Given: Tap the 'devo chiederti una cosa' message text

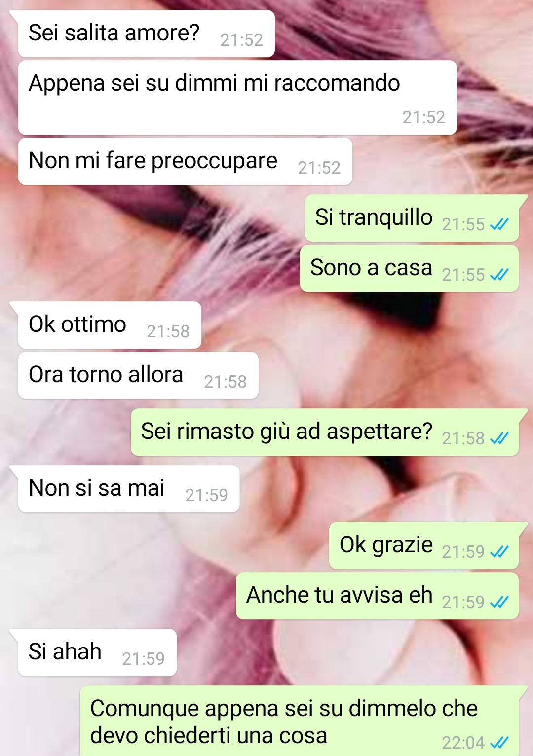Looking at the screenshot, I should (209, 735).
